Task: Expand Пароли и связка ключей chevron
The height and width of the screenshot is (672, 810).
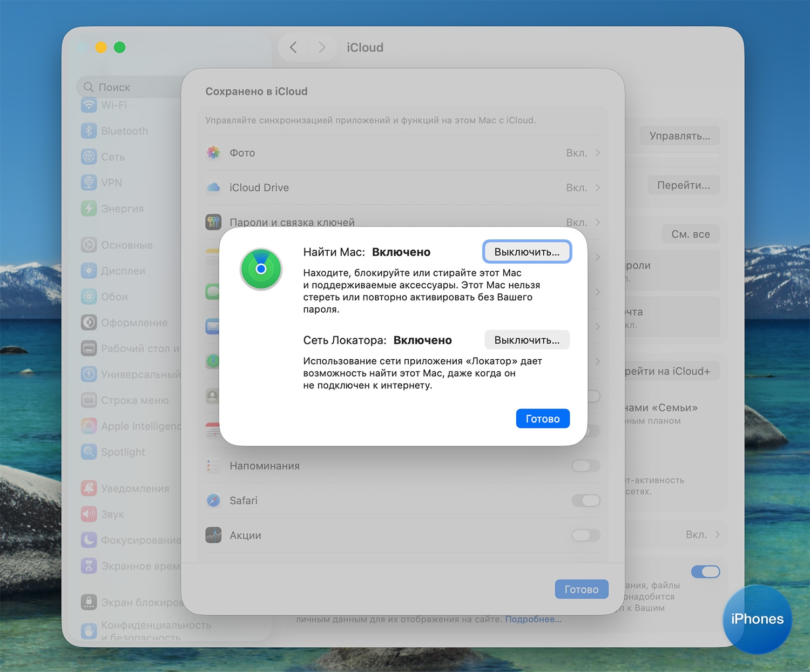Action: [x=598, y=222]
